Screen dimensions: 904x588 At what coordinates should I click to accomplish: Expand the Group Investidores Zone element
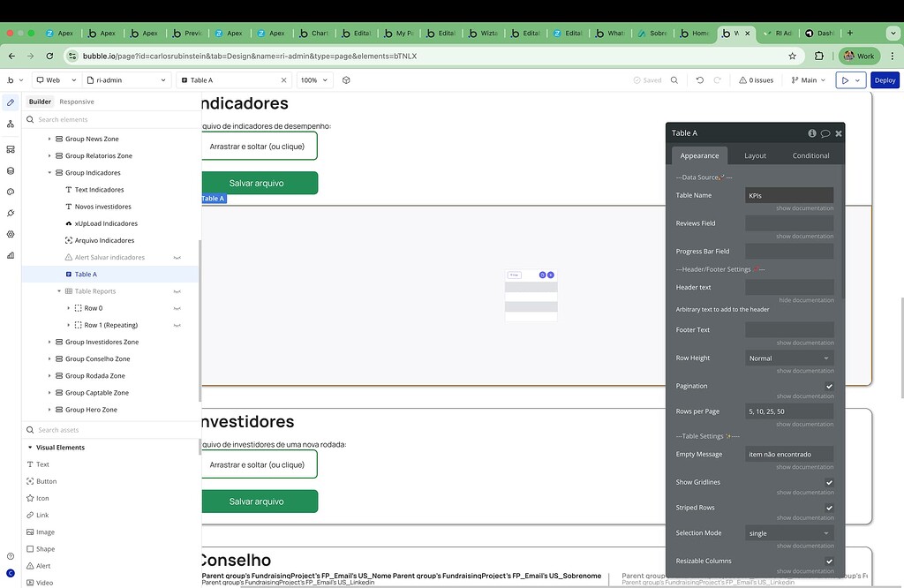point(49,342)
